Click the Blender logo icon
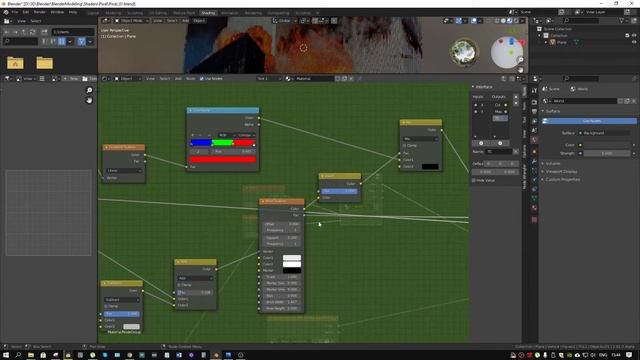The height and width of the screenshot is (360, 640). pyautogui.click(x=6, y=12)
